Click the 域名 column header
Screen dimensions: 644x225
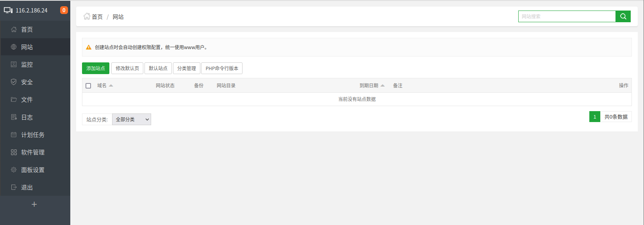[x=102, y=85]
